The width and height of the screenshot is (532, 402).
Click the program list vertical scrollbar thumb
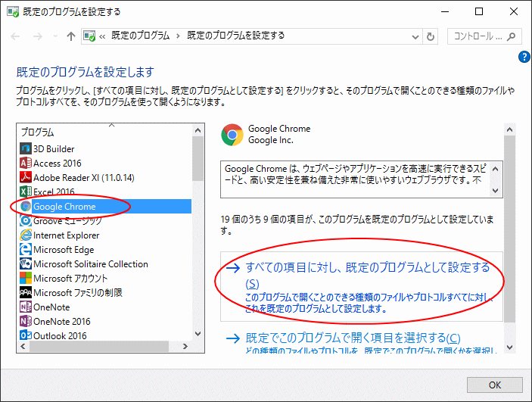tap(198, 158)
